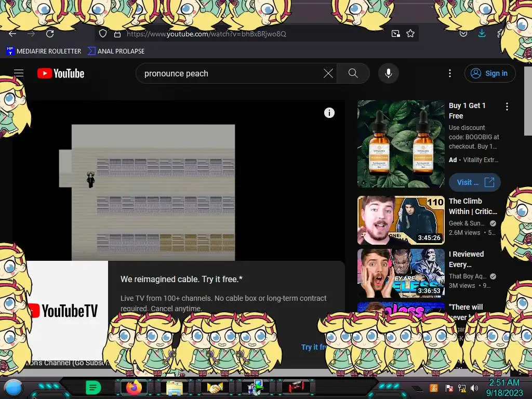
Task: Go back using the browser back arrow
Action: (x=12, y=34)
